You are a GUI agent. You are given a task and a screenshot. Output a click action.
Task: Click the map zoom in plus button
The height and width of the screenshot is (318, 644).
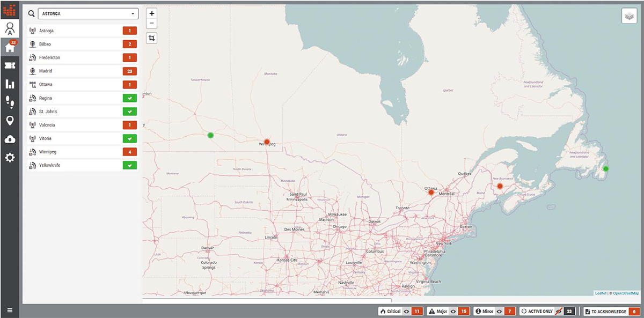click(152, 13)
